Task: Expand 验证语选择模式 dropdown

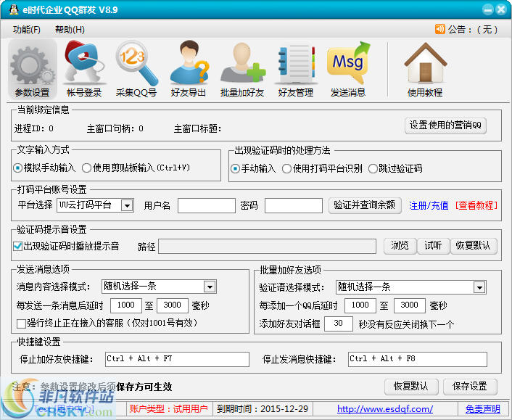Action: tap(479, 287)
